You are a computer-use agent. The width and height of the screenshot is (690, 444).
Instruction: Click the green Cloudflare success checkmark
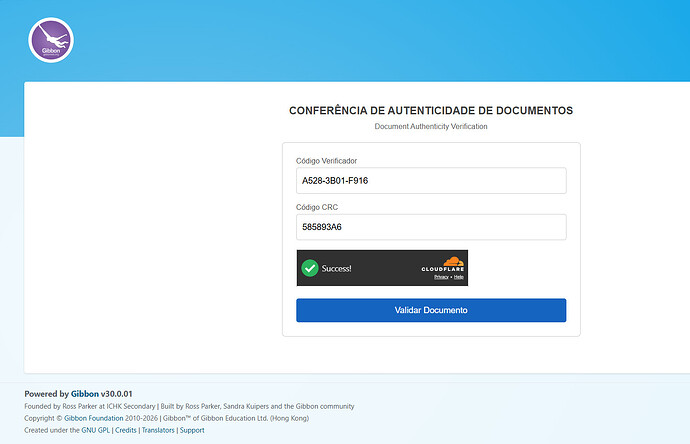pos(310,268)
